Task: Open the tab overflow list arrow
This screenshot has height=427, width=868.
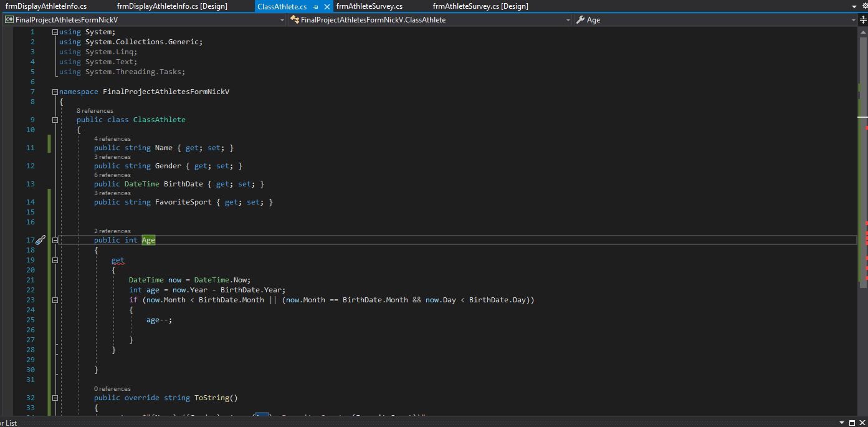Action: pyautogui.click(x=854, y=6)
